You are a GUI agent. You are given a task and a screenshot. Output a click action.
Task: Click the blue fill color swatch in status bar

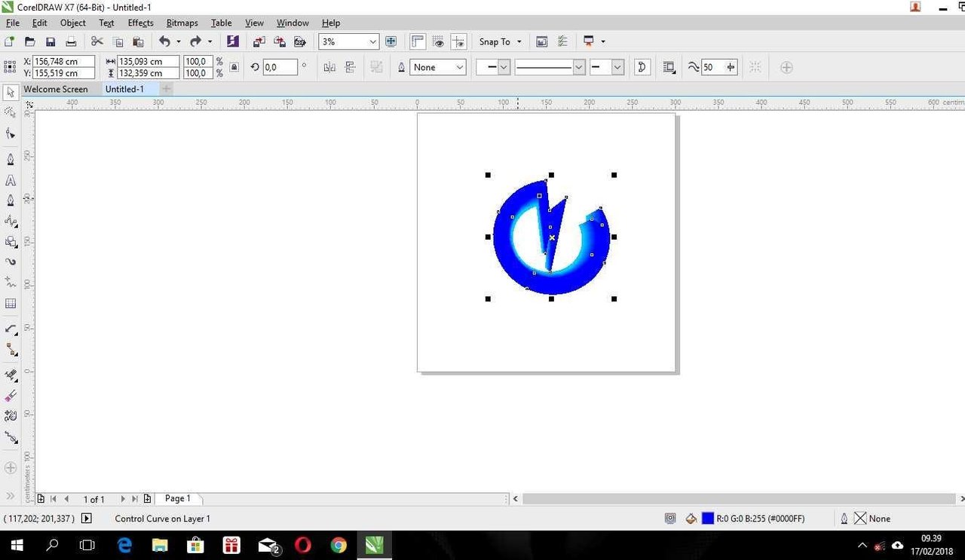coord(708,519)
